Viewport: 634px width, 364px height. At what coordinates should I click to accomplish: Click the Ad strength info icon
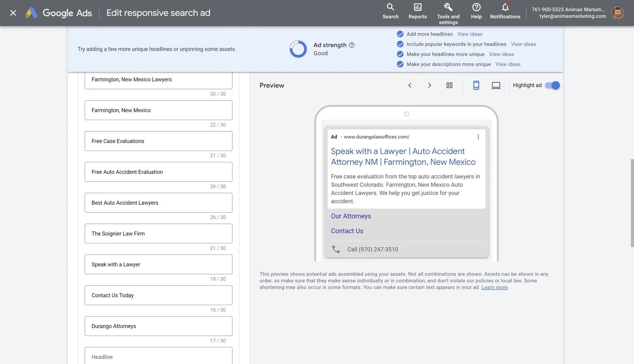[x=352, y=45]
